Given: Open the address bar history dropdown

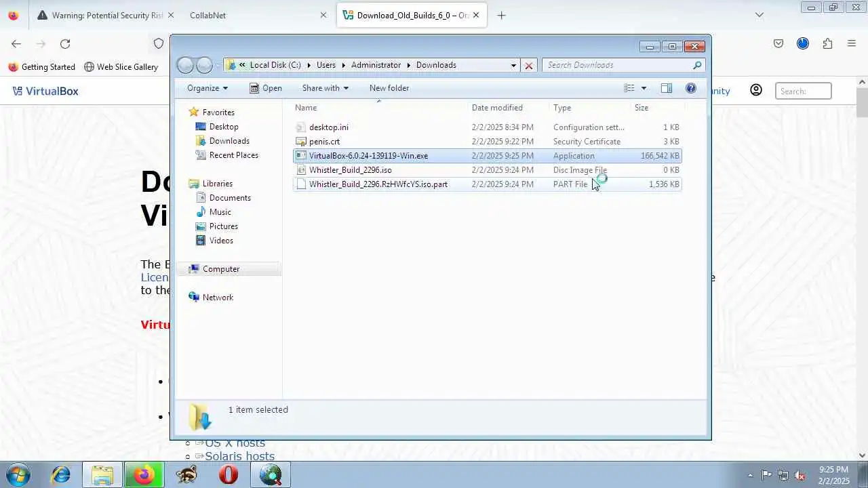Looking at the screenshot, I should coord(513,65).
